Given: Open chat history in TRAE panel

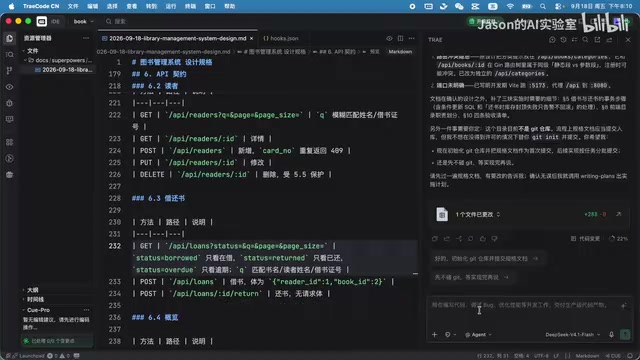Looking at the screenshot, I should (563, 40).
